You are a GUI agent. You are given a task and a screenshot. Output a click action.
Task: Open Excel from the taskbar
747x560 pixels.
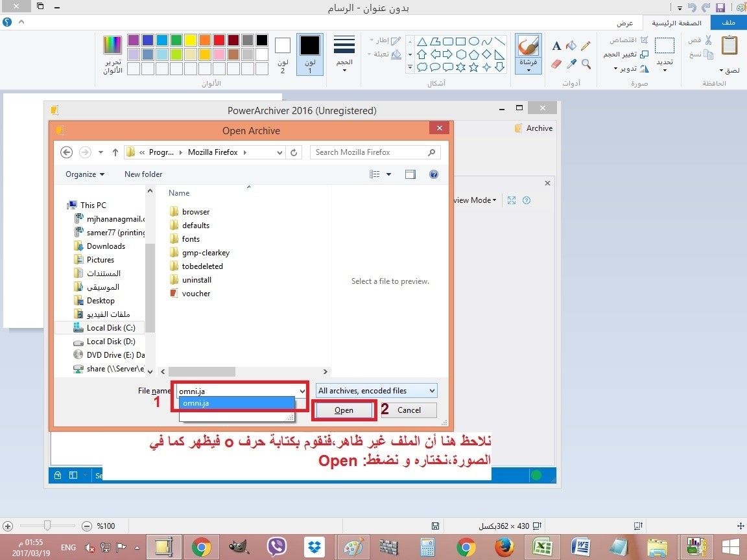tap(542, 546)
